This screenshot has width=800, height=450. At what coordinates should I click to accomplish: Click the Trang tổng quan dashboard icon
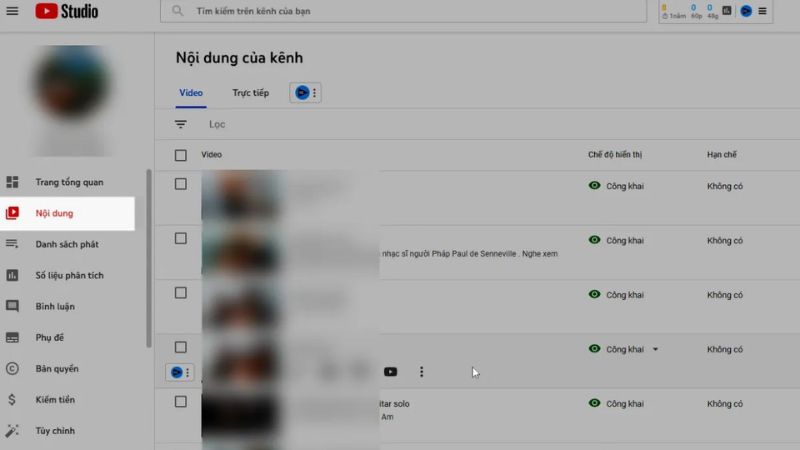[x=13, y=182]
